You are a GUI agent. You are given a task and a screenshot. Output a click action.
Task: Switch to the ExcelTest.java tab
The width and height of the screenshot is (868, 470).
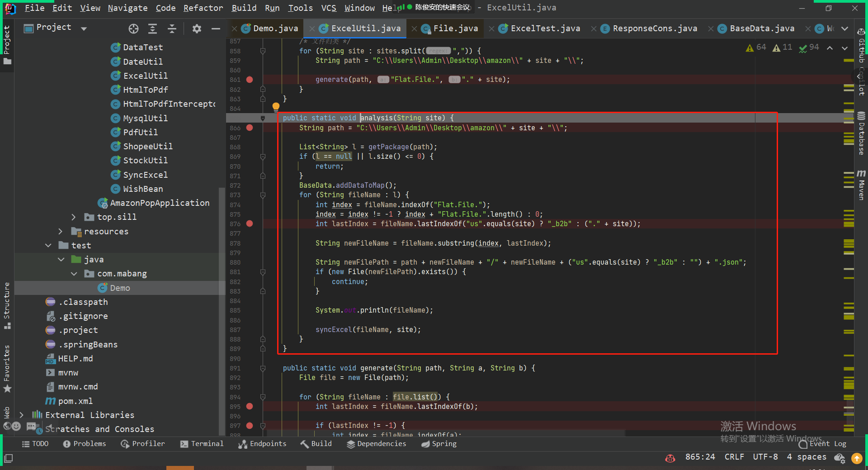point(545,28)
